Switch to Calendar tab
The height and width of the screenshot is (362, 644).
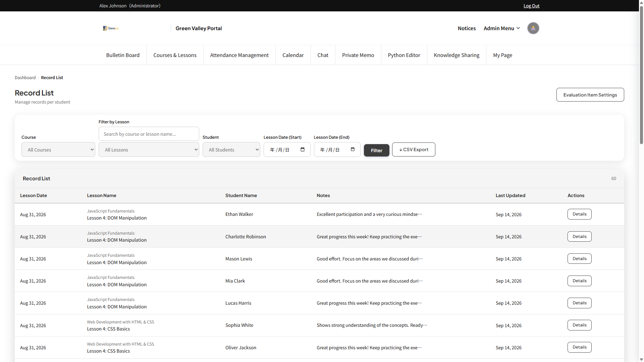293,55
